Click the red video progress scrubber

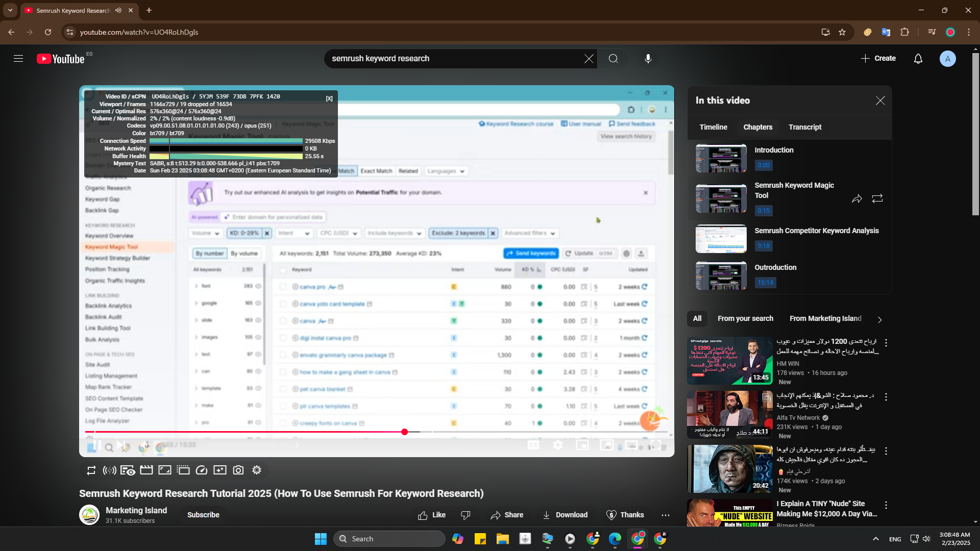(x=405, y=432)
